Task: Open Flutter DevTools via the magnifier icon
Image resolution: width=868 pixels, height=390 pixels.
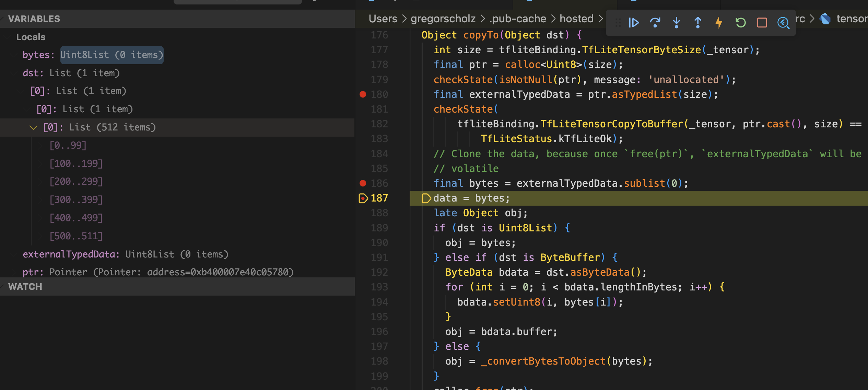Action: click(x=783, y=23)
